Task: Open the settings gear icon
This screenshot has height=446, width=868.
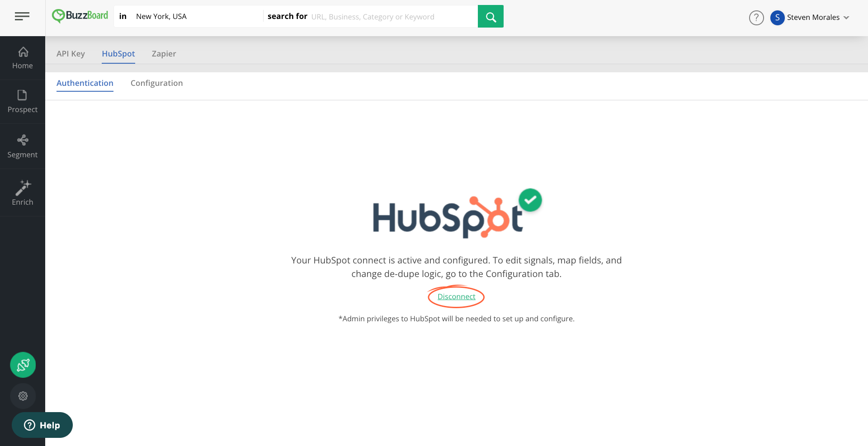Action: [23, 396]
